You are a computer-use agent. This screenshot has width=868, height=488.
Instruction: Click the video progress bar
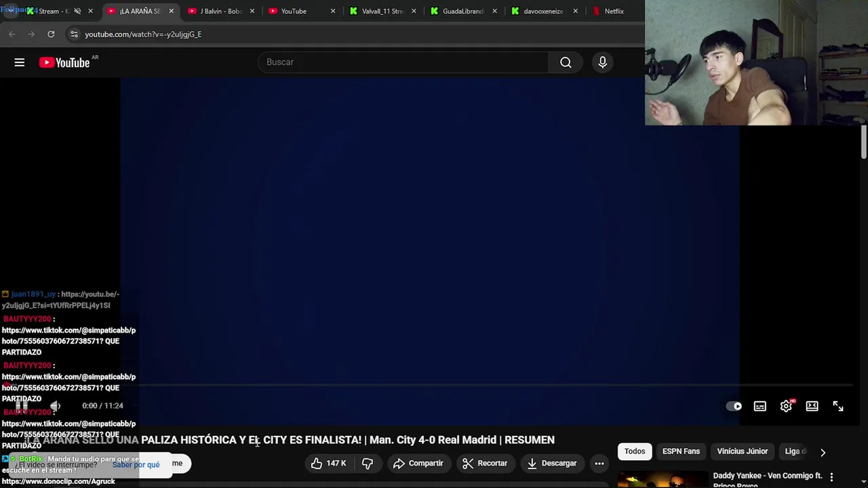point(430,386)
